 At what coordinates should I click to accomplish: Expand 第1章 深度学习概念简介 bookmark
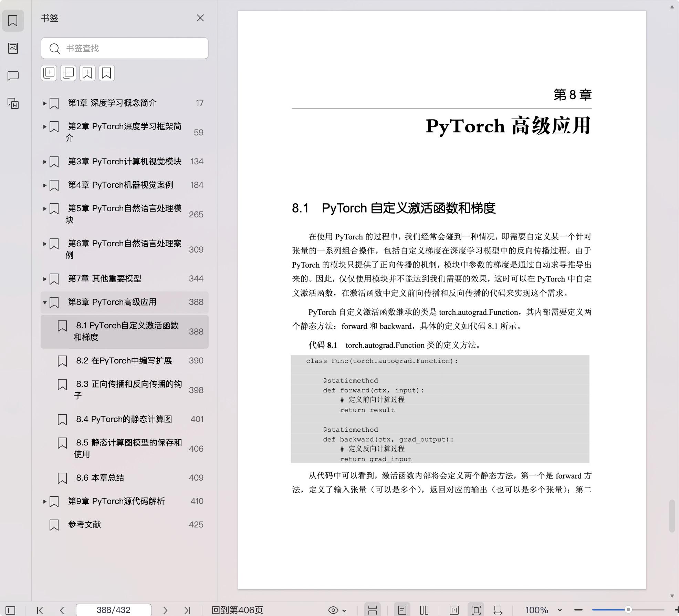pos(44,103)
